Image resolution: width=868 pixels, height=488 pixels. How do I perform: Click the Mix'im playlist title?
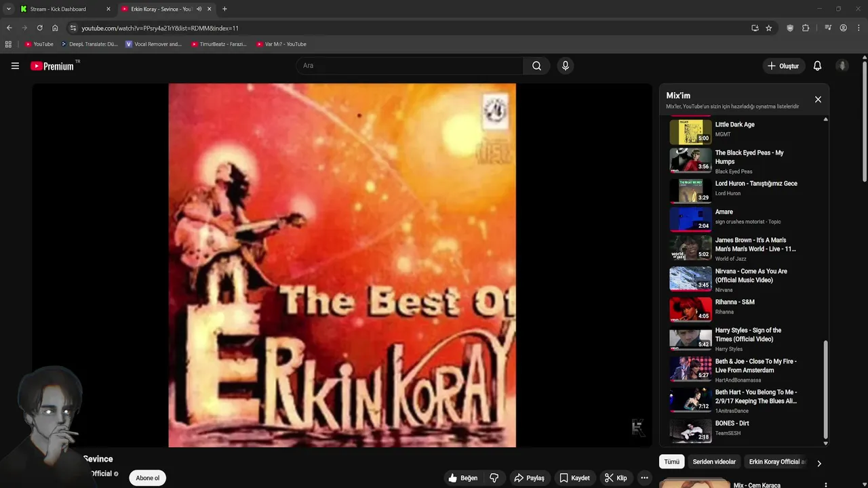pos(678,96)
